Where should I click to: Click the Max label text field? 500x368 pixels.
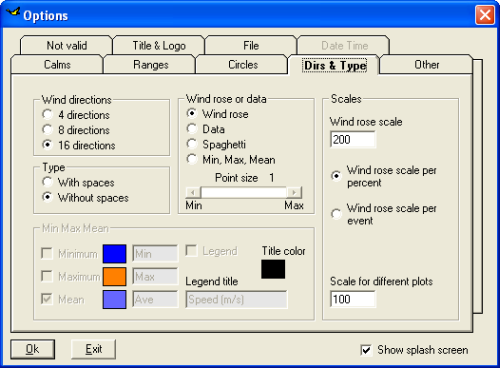point(155,276)
